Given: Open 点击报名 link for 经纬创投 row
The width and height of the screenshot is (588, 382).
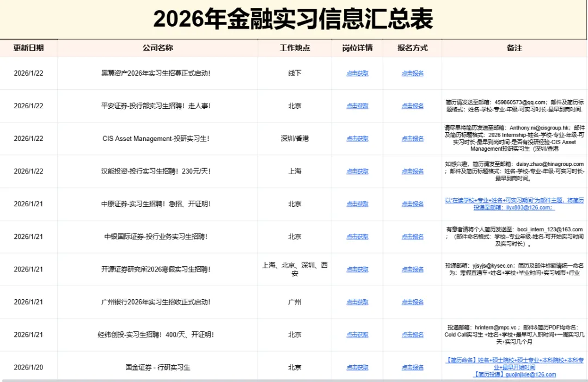Looking at the screenshot, I should click(413, 335).
